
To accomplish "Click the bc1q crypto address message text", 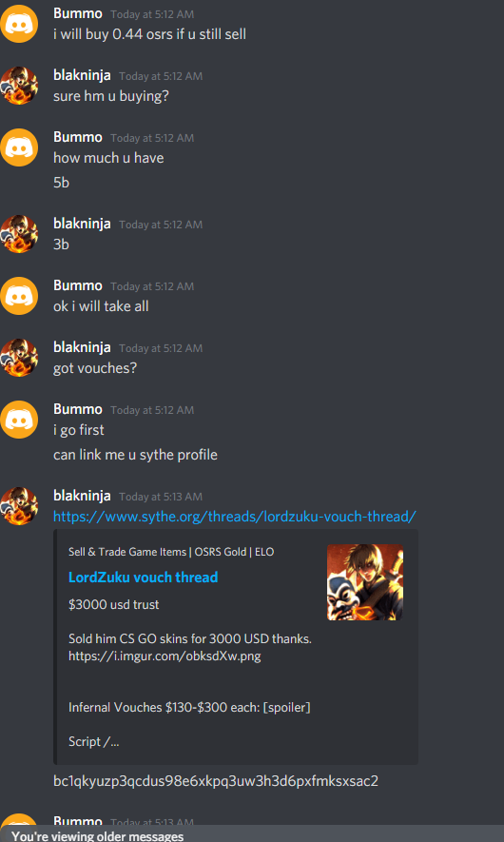I will click(216, 781).
